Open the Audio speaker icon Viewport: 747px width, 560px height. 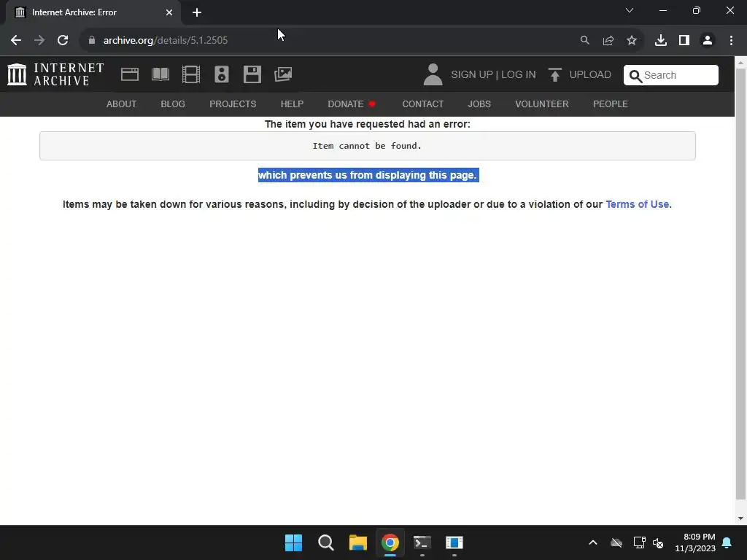coord(222,74)
